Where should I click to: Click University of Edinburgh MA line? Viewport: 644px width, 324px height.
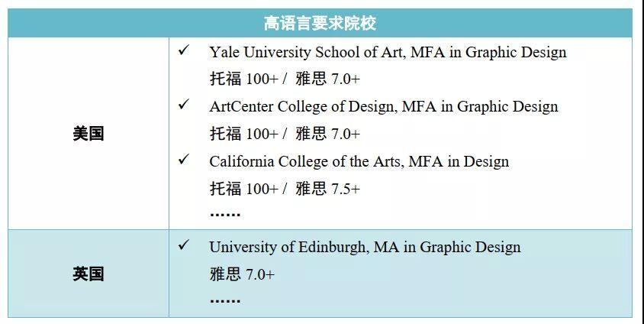pyautogui.click(x=365, y=247)
